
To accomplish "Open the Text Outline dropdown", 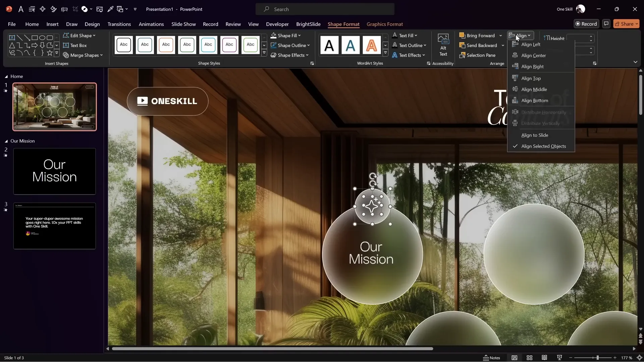I will click(x=409, y=45).
